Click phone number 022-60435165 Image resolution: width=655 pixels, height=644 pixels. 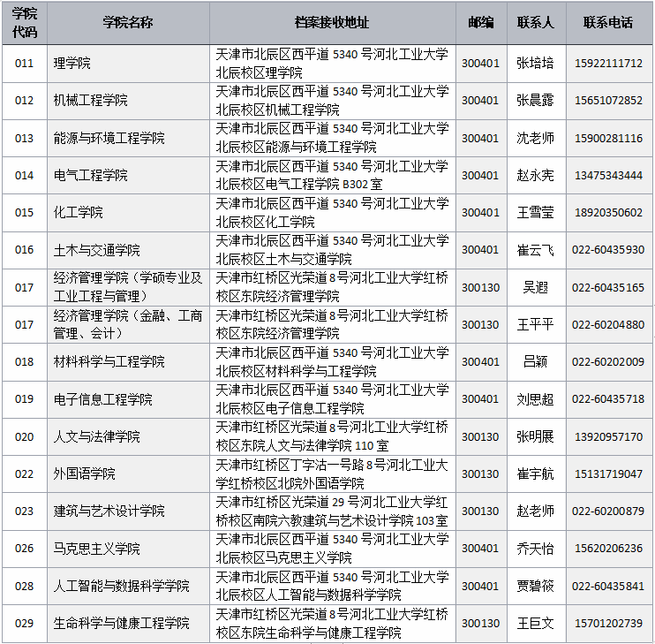pyautogui.click(x=608, y=287)
